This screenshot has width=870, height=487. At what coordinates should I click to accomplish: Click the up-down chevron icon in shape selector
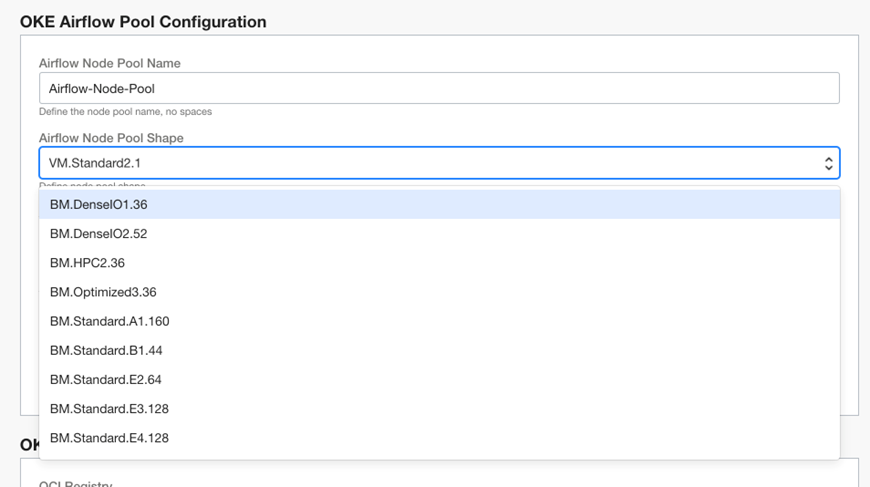coord(828,164)
